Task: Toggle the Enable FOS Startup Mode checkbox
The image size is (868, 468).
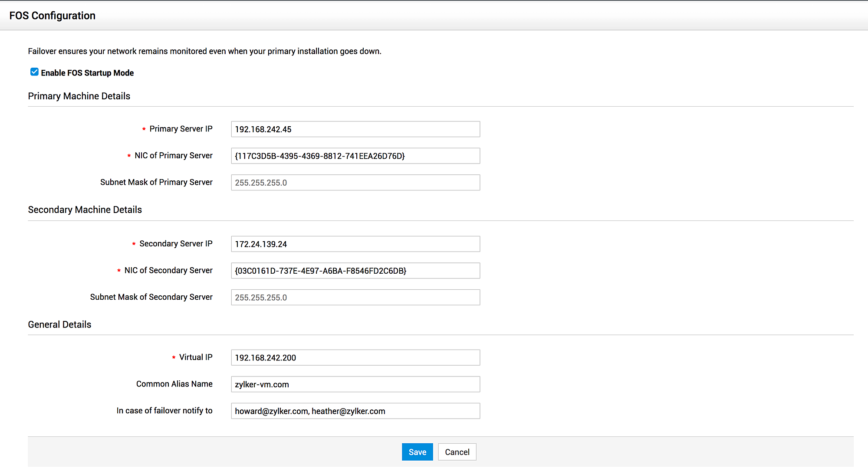Action: [34, 72]
